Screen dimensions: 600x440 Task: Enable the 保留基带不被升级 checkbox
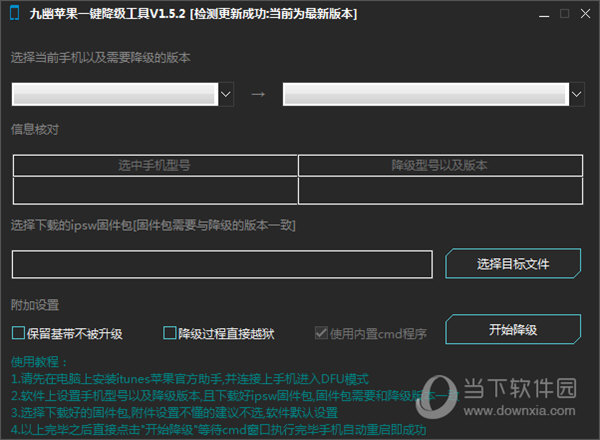coord(18,333)
